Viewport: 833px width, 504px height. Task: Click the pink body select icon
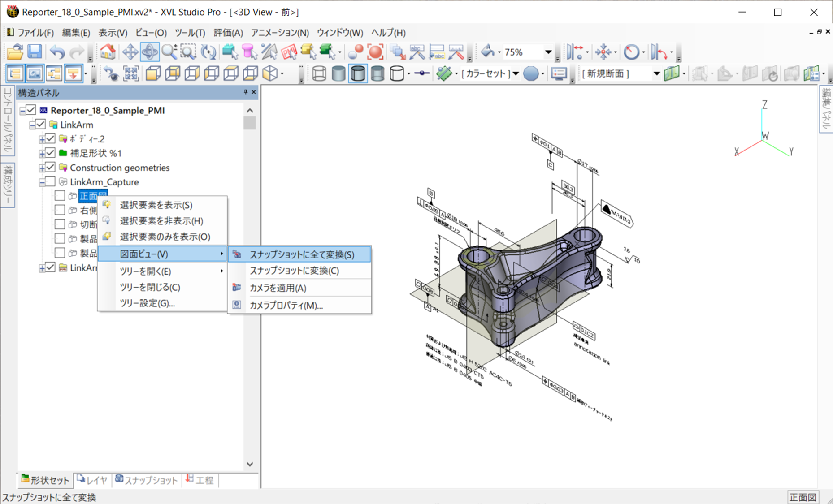(249, 52)
